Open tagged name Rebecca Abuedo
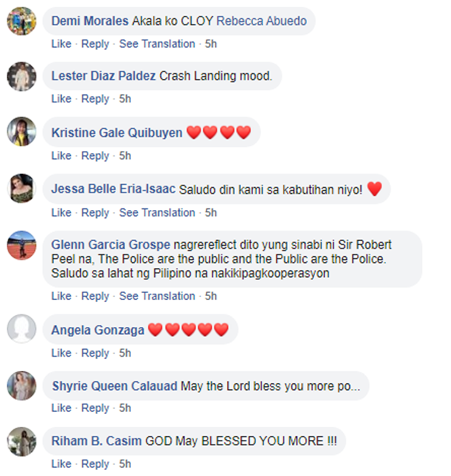 point(262,21)
